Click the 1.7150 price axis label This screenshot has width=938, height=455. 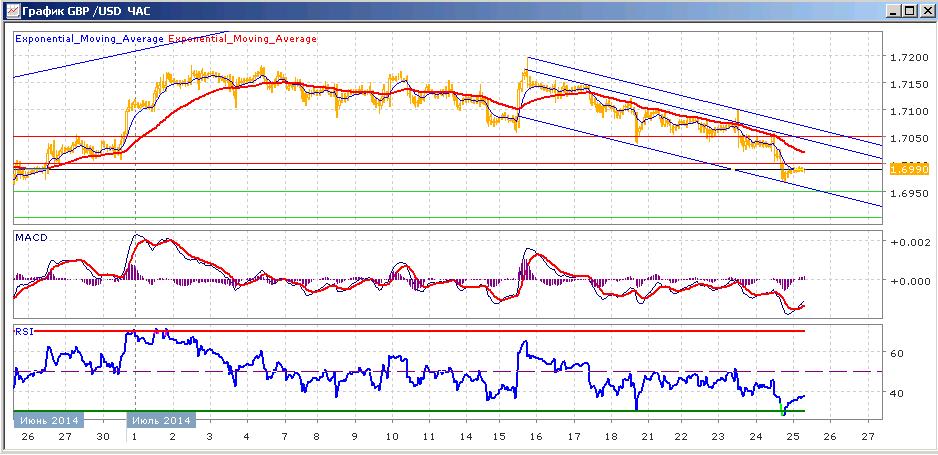click(910, 84)
